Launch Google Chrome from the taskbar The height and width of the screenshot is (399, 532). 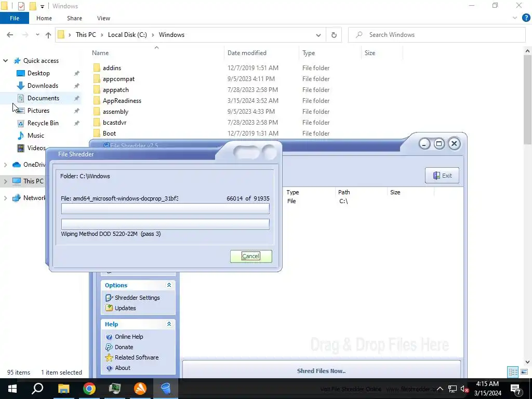coord(89,389)
